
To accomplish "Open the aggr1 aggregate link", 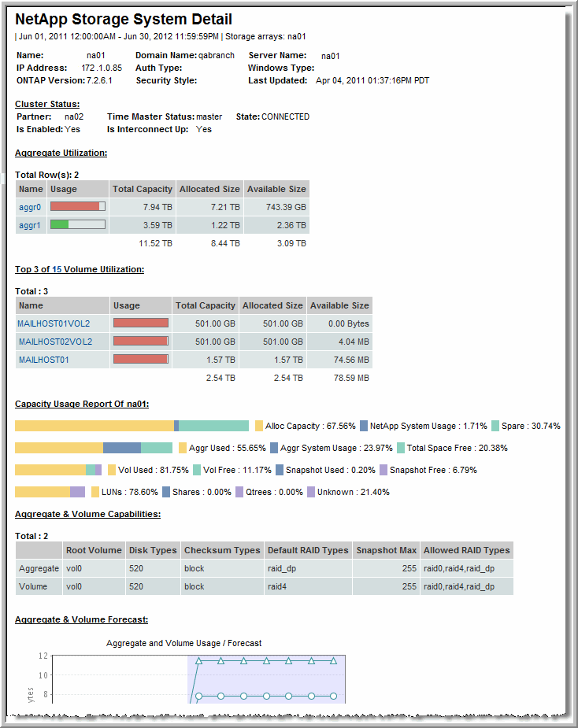I will pyautogui.click(x=30, y=225).
